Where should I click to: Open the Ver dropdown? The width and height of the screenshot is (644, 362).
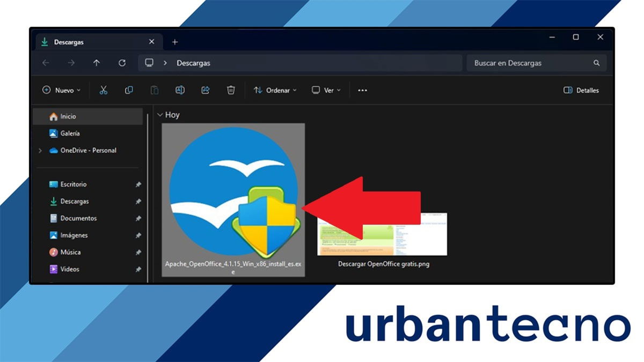pyautogui.click(x=326, y=90)
